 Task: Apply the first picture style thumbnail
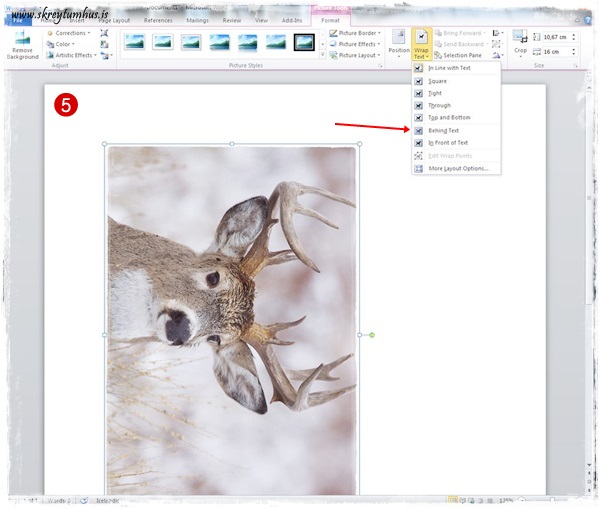(134, 42)
